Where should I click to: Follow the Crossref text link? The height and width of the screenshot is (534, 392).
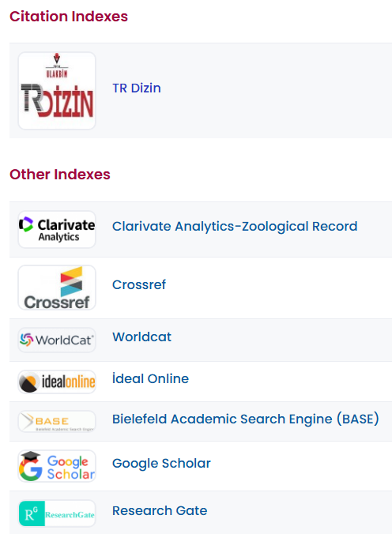[x=139, y=284]
